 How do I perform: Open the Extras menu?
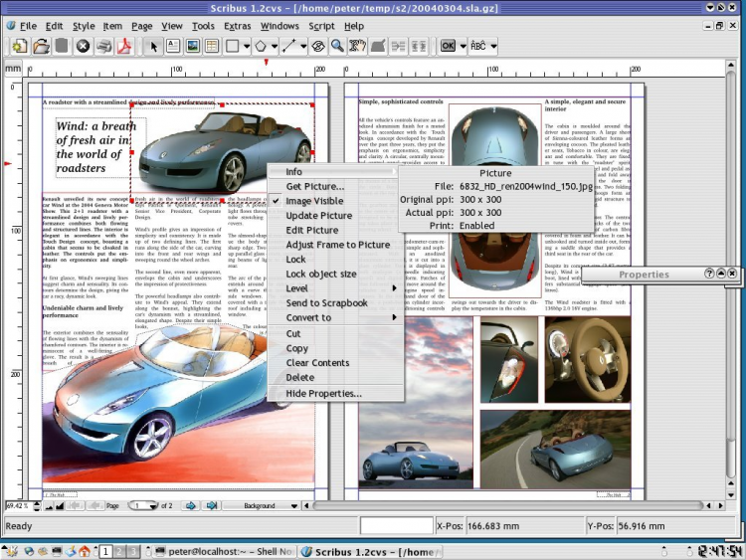point(237,25)
